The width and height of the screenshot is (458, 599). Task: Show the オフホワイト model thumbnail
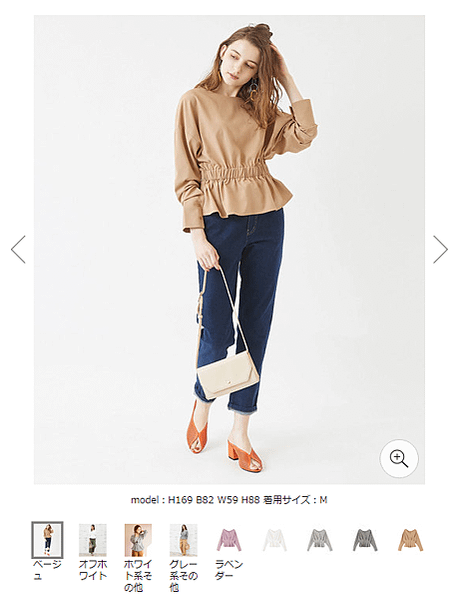93,540
